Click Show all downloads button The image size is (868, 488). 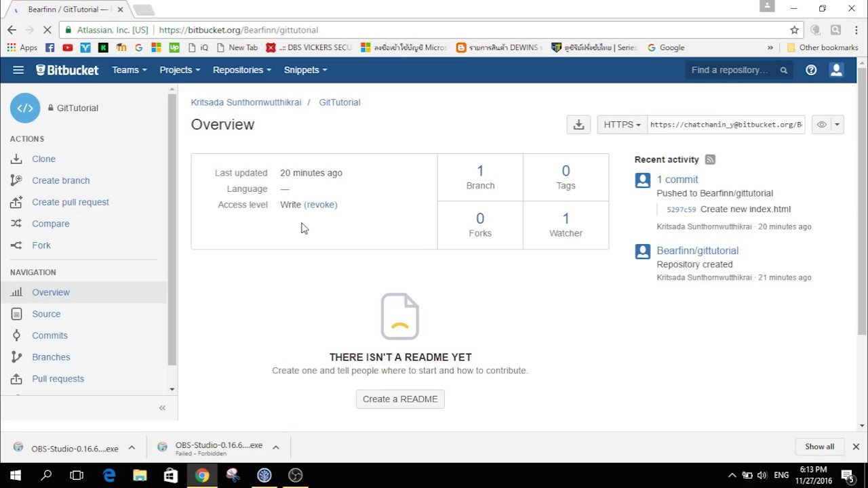point(819,447)
